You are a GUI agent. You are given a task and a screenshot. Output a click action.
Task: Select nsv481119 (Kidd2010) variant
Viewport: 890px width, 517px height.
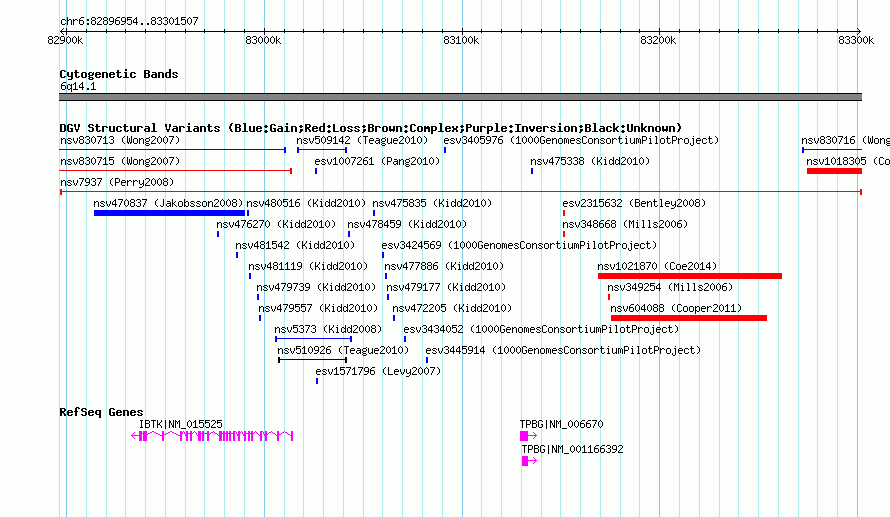coord(308,266)
